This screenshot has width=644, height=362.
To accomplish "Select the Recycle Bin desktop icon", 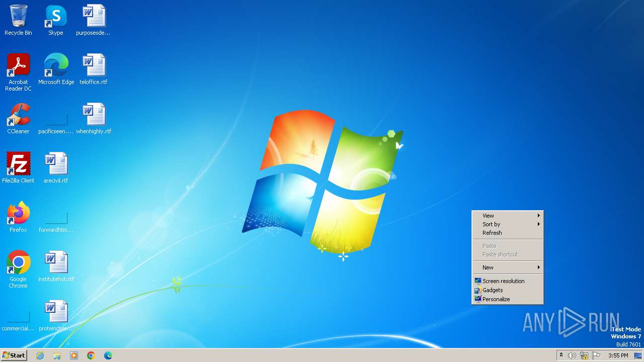I will click(x=18, y=20).
